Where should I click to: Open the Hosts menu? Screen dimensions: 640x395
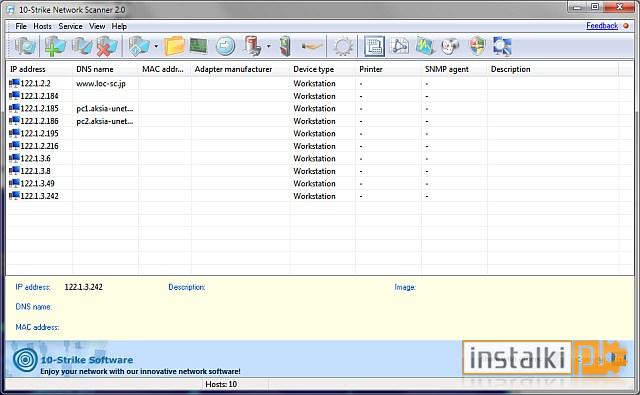pos(42,26)
